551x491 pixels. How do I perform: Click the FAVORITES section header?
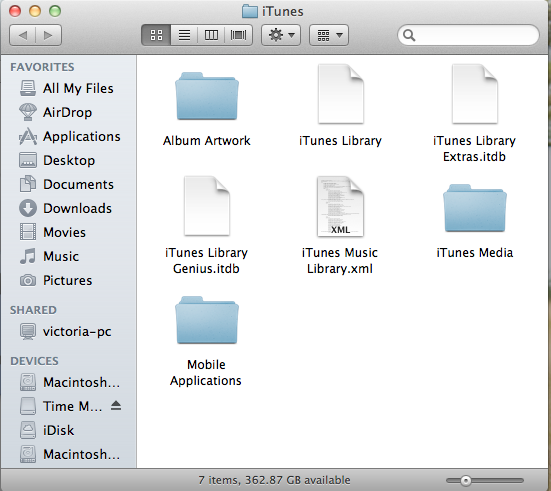(x=42, y=67)
